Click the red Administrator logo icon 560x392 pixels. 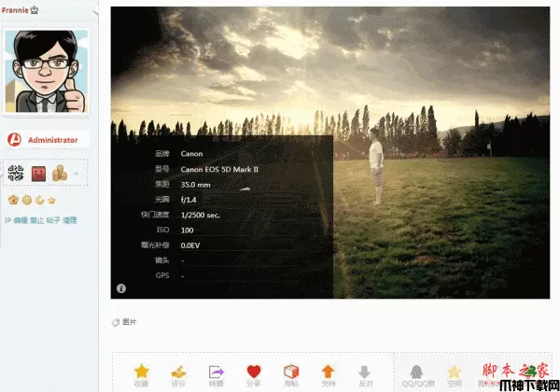[15, 140]
